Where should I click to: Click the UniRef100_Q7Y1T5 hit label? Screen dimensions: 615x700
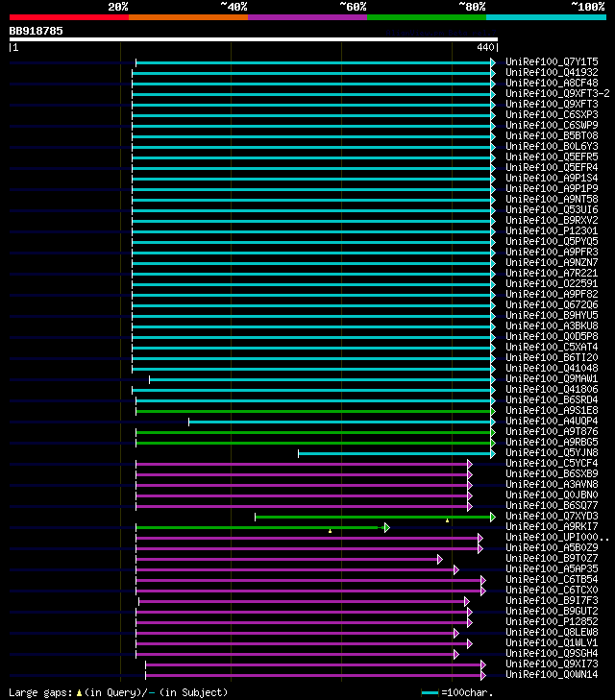[x=552, y=61]
